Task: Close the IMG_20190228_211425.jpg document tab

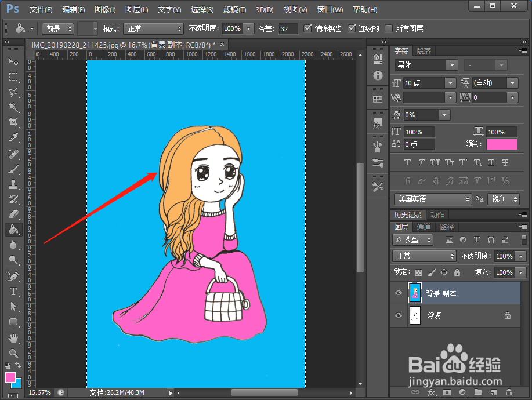Action: (222, 44)
